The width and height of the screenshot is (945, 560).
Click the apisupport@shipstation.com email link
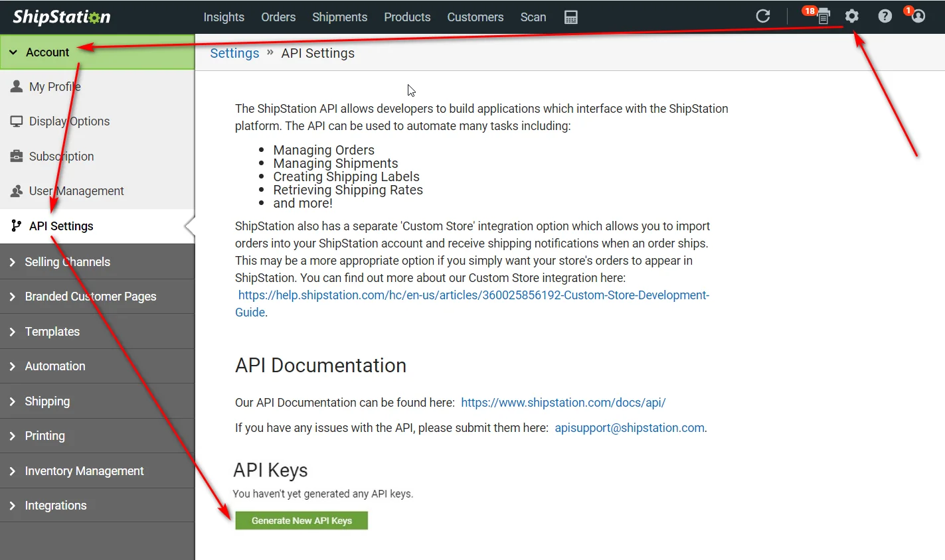point(630,428)
